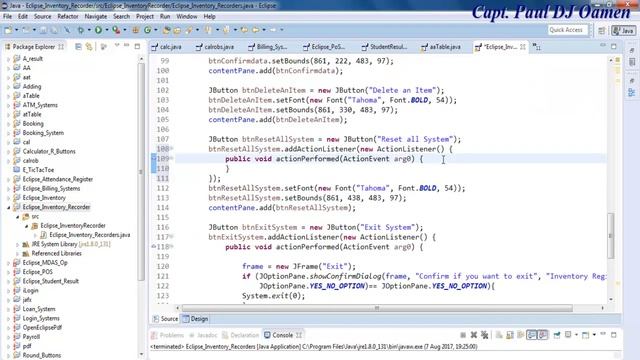The image size is (640, 360).
Task: Switch to the Design tab
Action: (196, 319)
